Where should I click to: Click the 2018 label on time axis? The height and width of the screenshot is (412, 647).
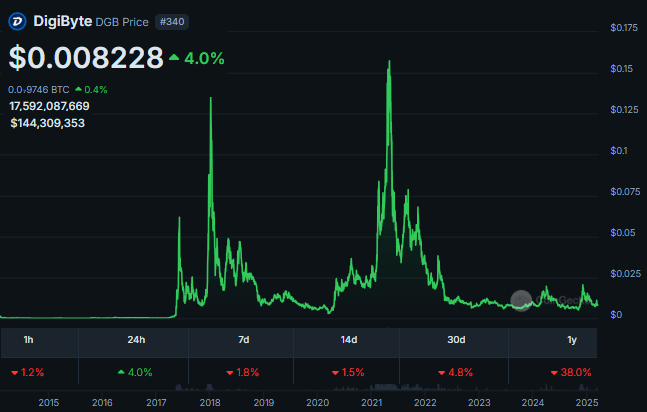point(210,403)
